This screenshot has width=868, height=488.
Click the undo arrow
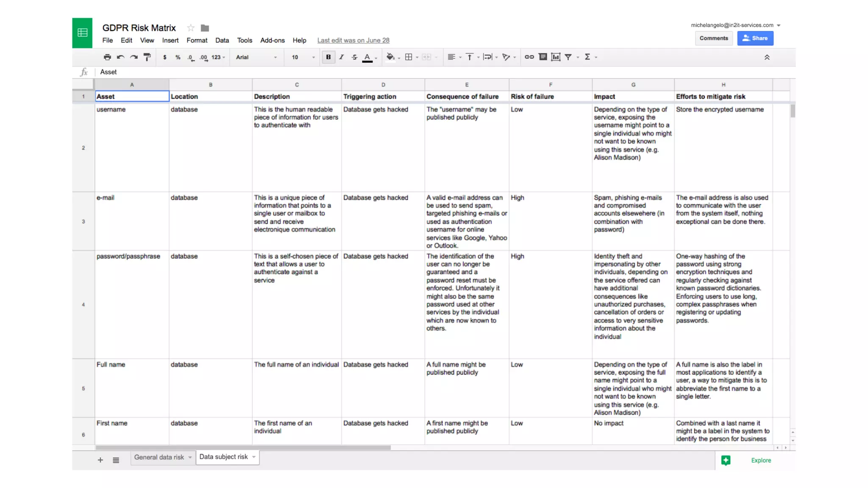121,57
